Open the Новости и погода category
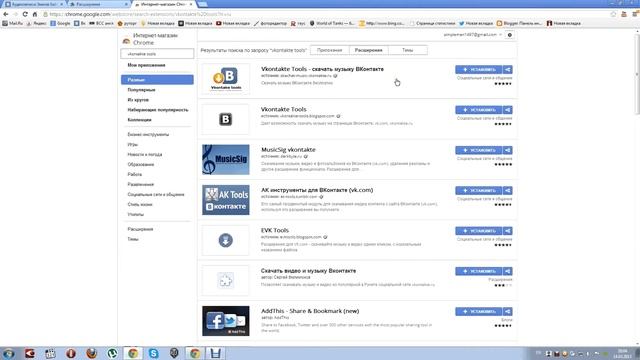 click(x=144, y=155)
